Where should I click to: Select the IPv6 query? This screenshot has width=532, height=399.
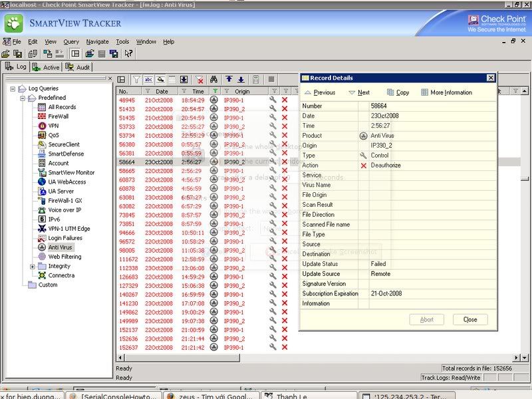[54, 219]
